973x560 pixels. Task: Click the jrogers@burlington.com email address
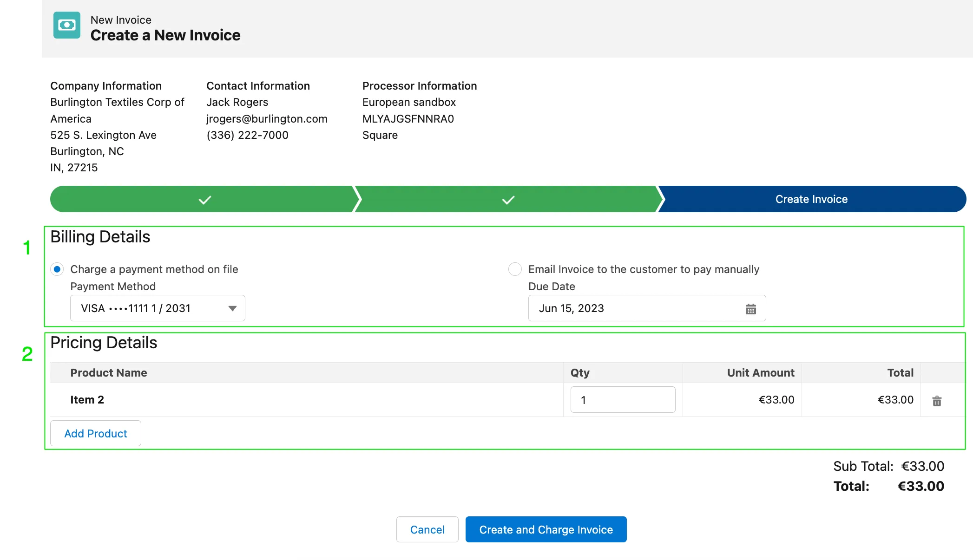[267, 119]
